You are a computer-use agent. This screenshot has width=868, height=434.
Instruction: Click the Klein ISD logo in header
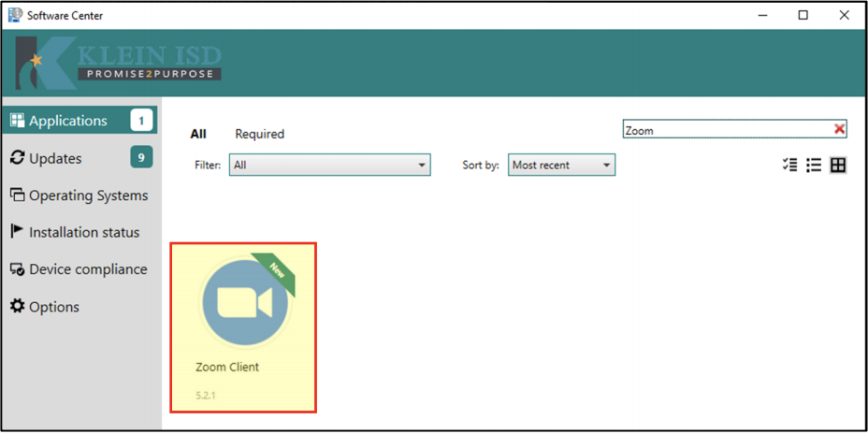click(x=119, y=63)
